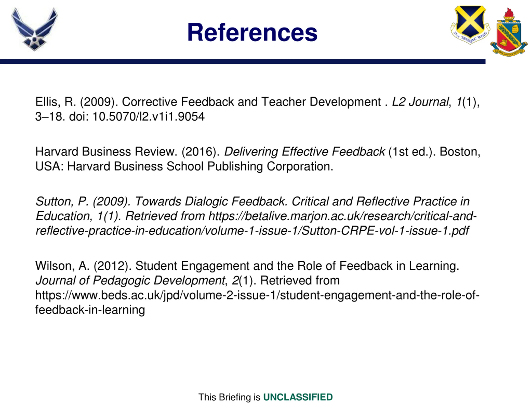The height and width of the screenshot is (405, 532).
Task: Click Delivering Effective Feedback italic title
Action: [x=304, y=152]
